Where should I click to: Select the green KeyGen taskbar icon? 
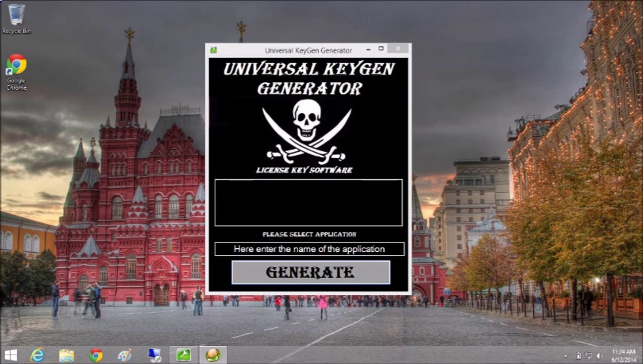tap(183, 355)
